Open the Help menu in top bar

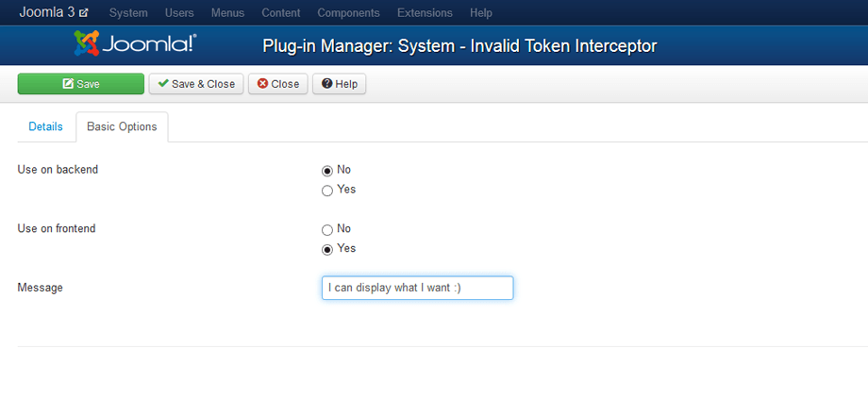pos(481,13)
